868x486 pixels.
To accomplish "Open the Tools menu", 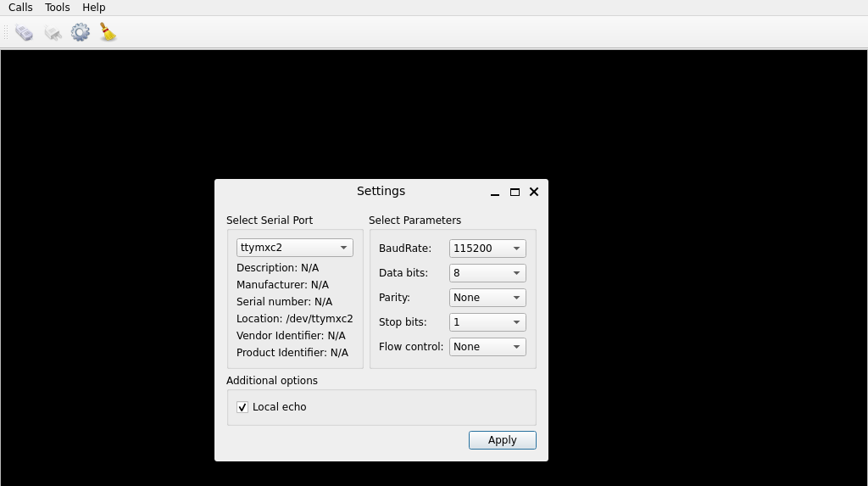I will [x=58, y=7].
